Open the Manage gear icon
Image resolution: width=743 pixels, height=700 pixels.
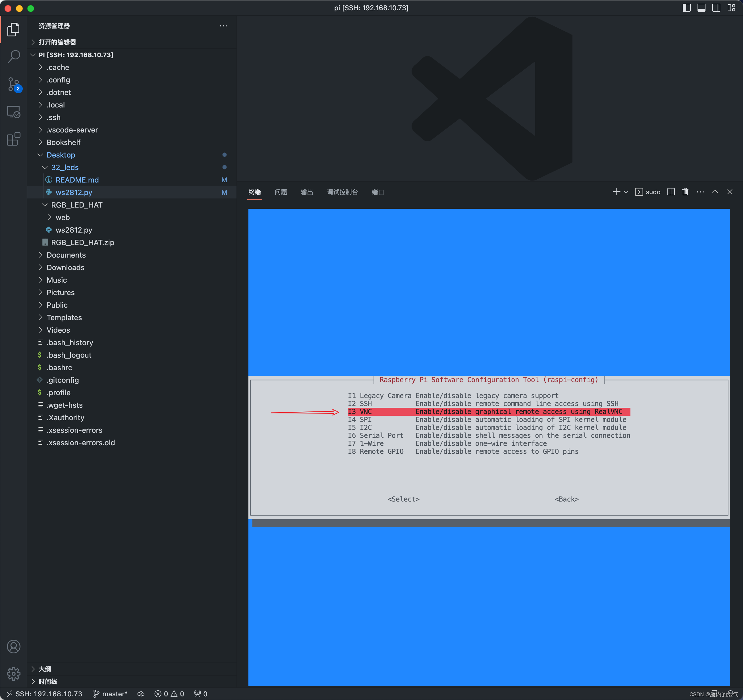[x=14, y=674]
